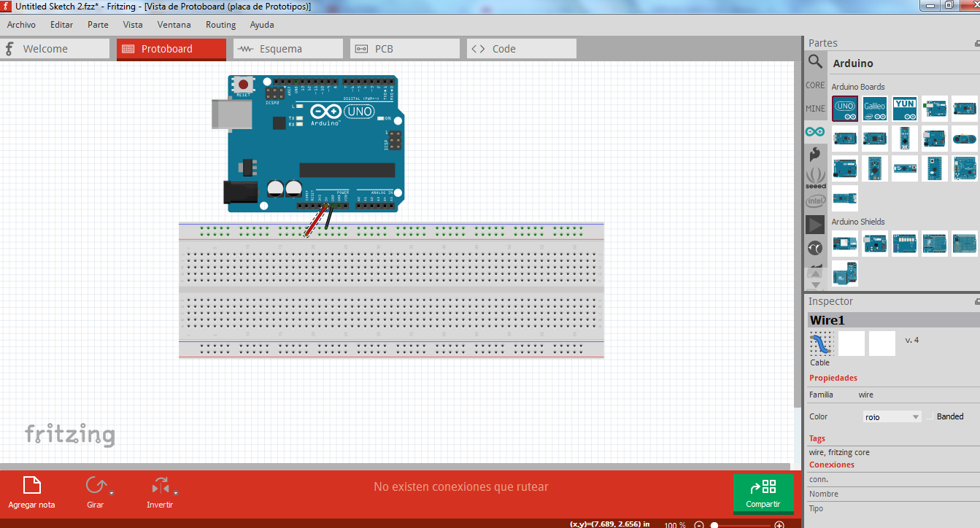Pick the Arduino Esplora gamepad-shaped board

pyautogui.click(x=965, y=139)
